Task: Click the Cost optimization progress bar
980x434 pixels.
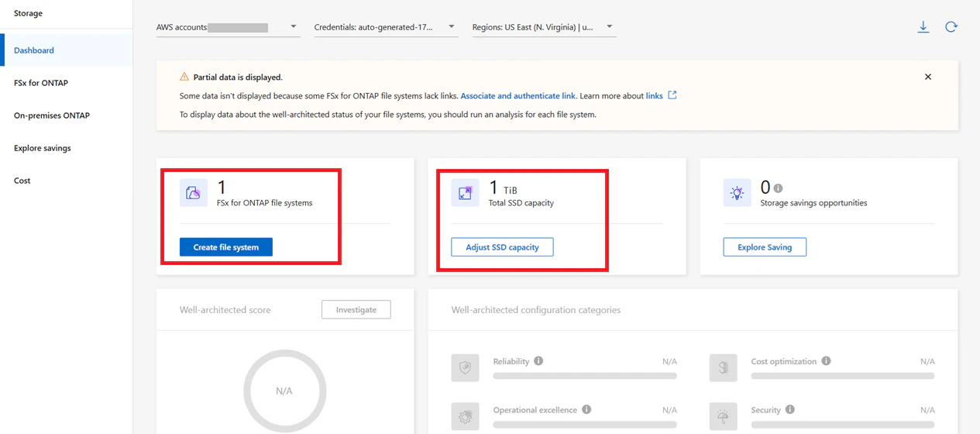Action: (x=843, y=376)
